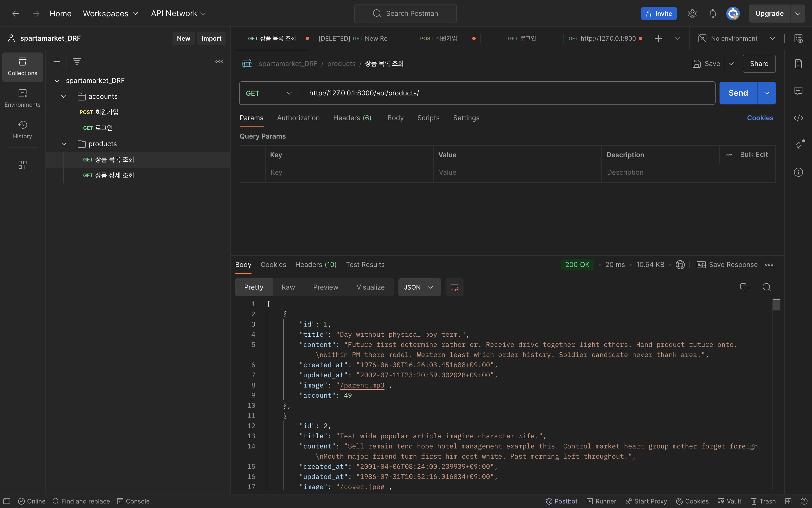Open the Environments sidebar panel
Image resolution: width=812 pixels, height=508 pixels.
[x=23, y=98]
